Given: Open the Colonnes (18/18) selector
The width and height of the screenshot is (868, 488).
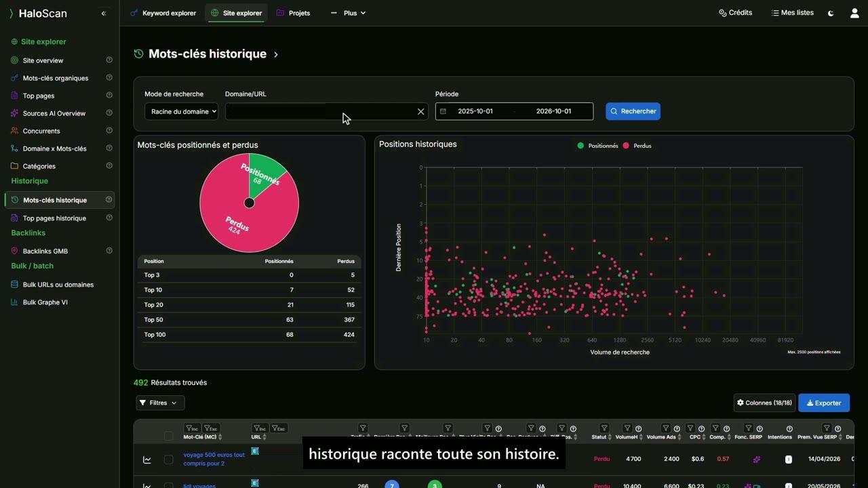Looking at the screenshot, I should click(x=764, y=403).
